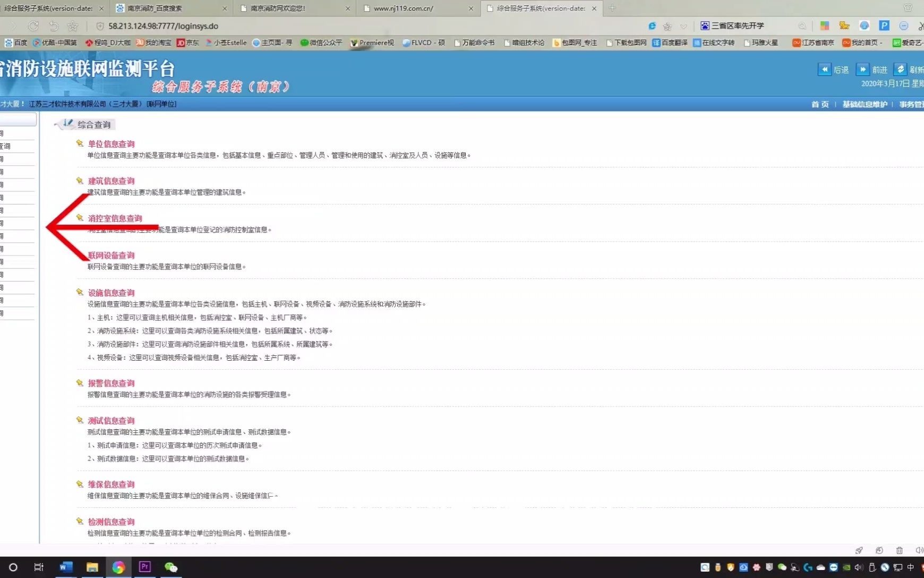The width and height of the screenshot is (924, 578).
Task: Click the rocket accelerator icon in status bar
Action: click(859, 550)
